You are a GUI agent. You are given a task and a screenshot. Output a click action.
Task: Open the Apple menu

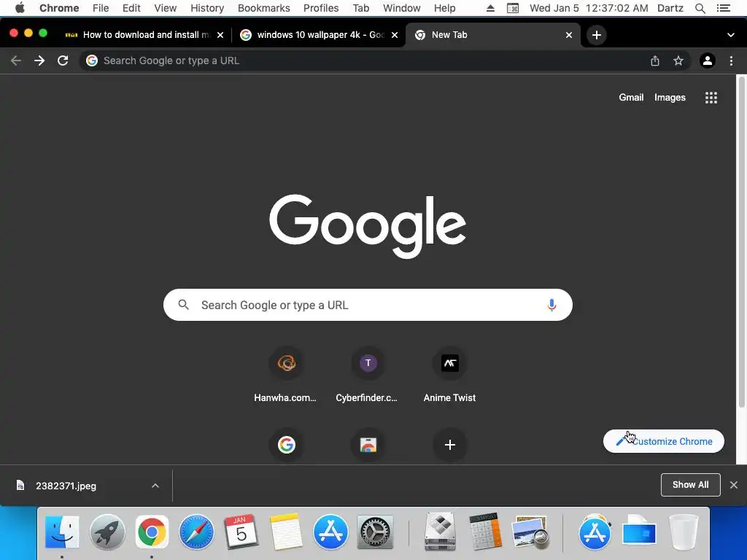[20, 8]
